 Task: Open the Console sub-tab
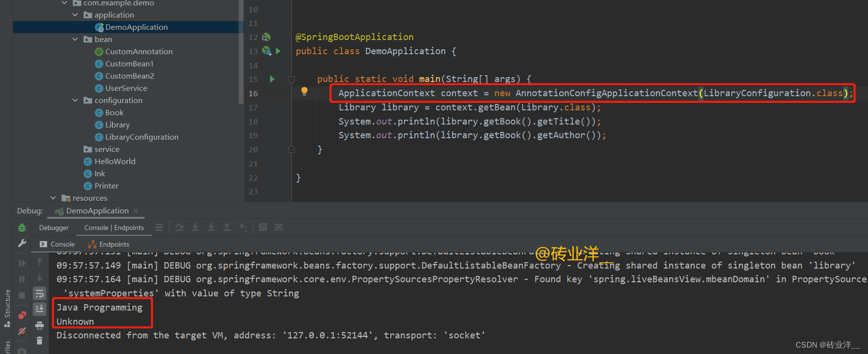(x=57, y=244)
